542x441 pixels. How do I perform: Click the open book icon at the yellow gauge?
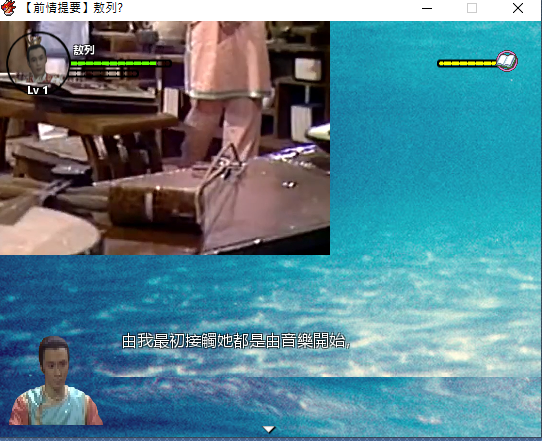(x=507, y=61)
